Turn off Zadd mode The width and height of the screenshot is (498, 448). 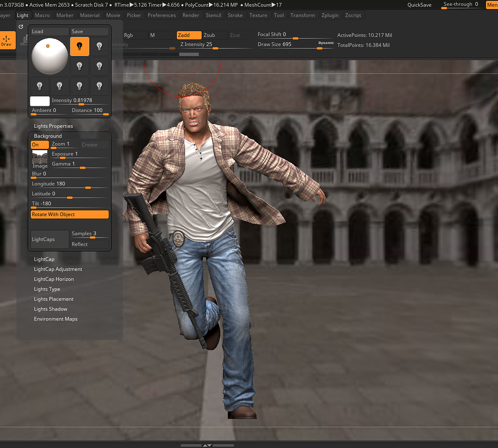[189, 35]
